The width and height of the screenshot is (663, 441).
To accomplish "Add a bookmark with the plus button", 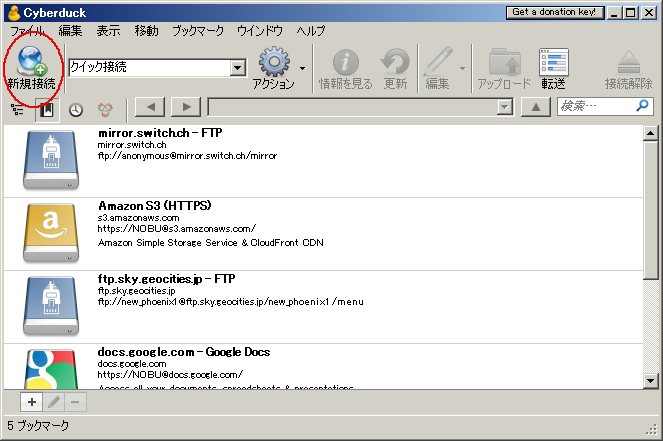I will (32, 402).
